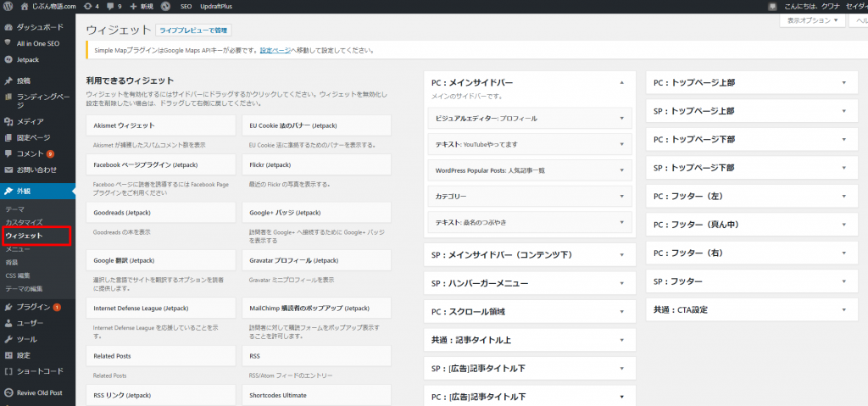This screenshot has height=406, width=868.
Task: Open the updates icon showing 4
Action: click(x=87, y=7)
